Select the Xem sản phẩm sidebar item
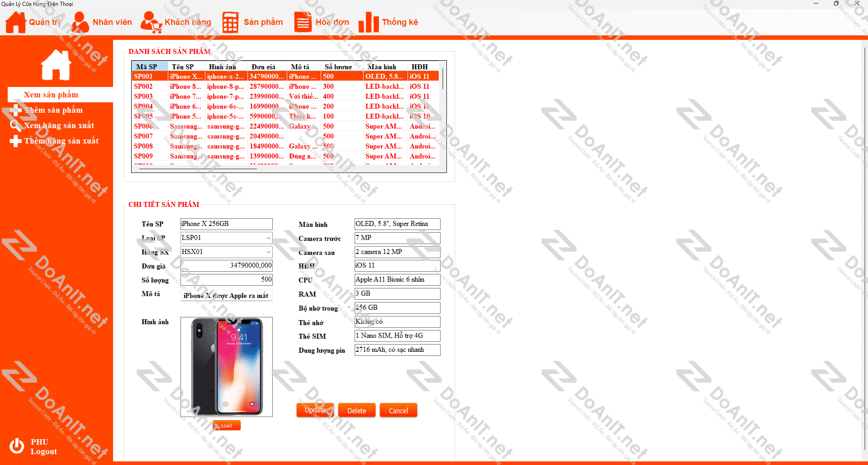The image size is (868, 465). 60,95
